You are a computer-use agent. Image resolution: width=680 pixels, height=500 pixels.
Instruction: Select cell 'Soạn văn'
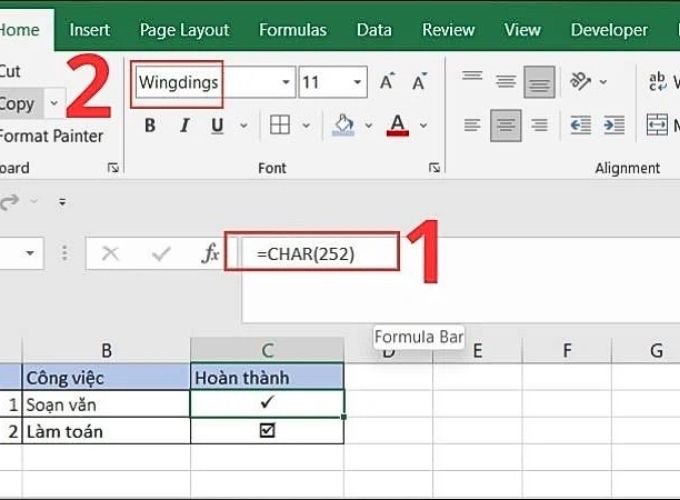tap(106, 404)
